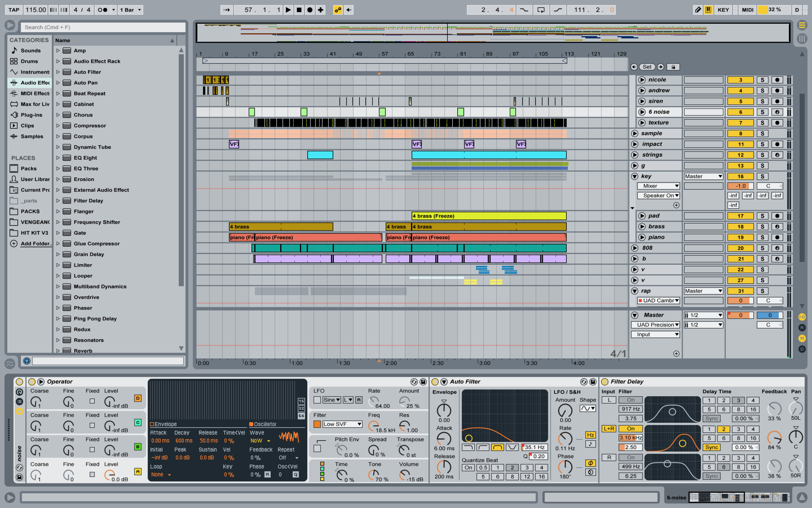Lock Envelopes button near Set

point(673,67)
